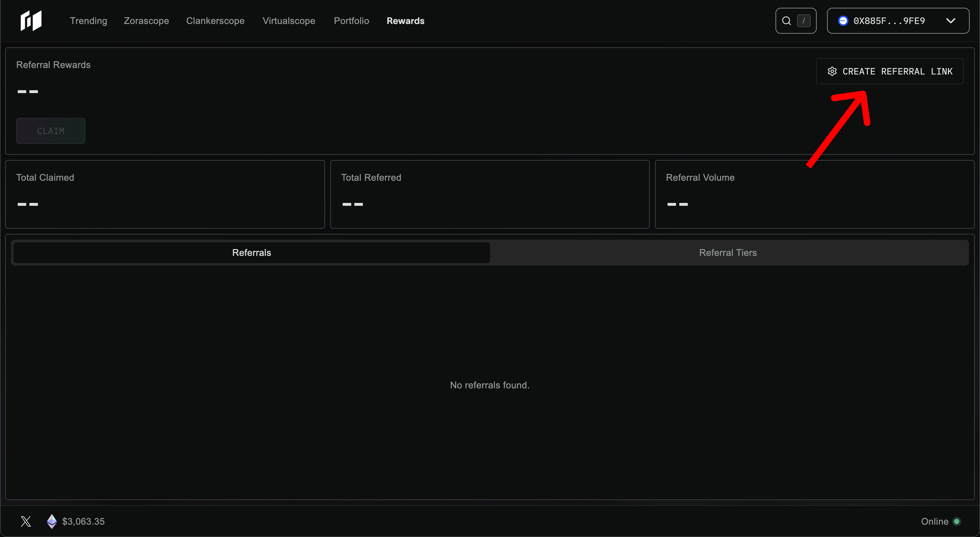Image resolution: width=980 pixels, height=537 pixels.
Task: Expand the wallet dropdown chevron
Action: click(x=951, y=21)
